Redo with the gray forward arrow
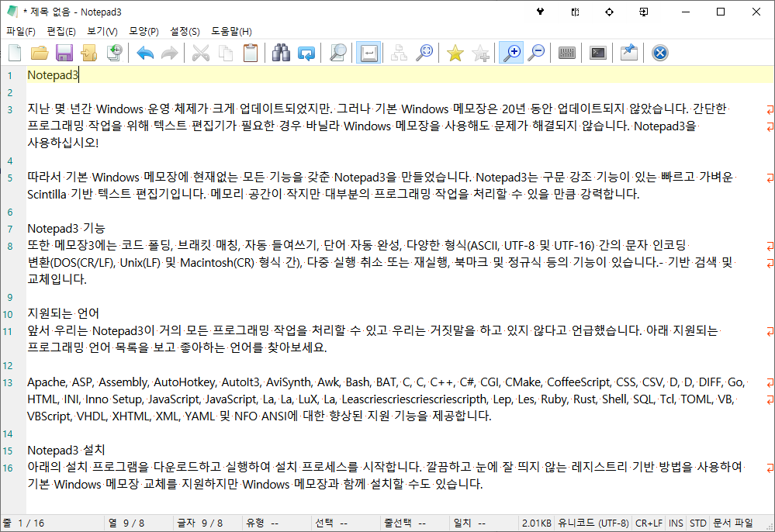This screenshot has width=775, height=532. (x=170, y=53)
